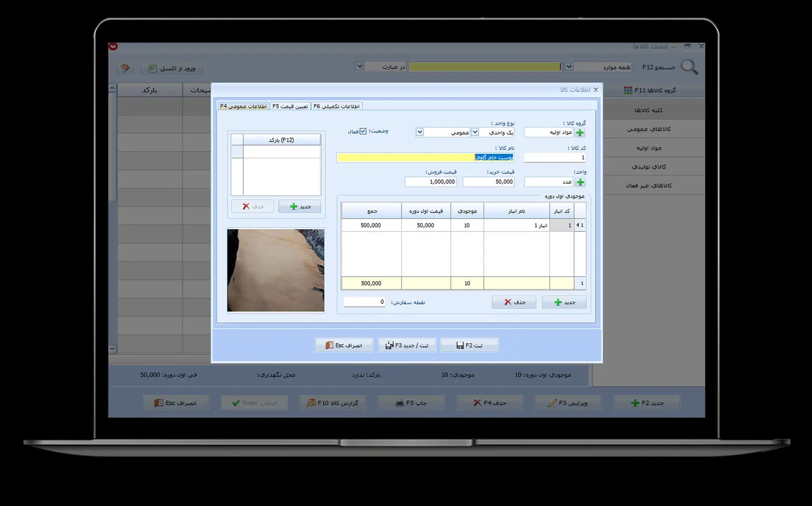
Task: Click the قیمت فروش field
Action: pos(431,182)
